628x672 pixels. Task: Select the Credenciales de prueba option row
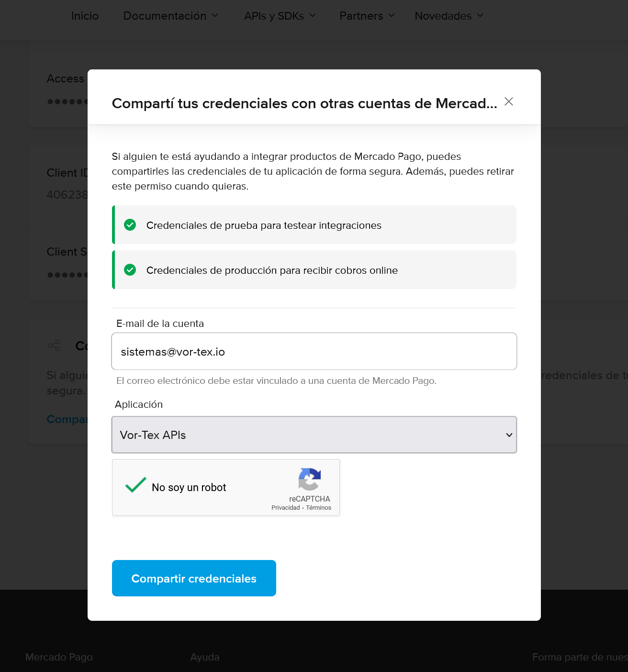coord(314,225)
